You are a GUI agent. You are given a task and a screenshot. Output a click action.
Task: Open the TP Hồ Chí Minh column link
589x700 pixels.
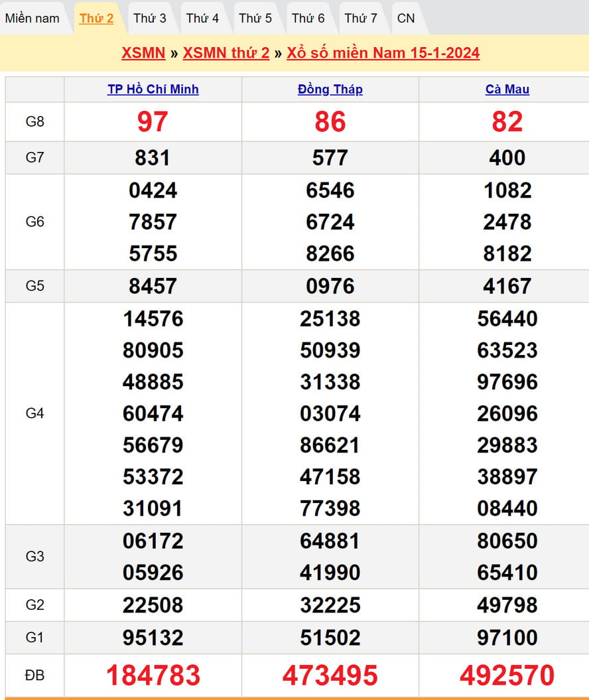pyautogui.click(x=153, y=90)
